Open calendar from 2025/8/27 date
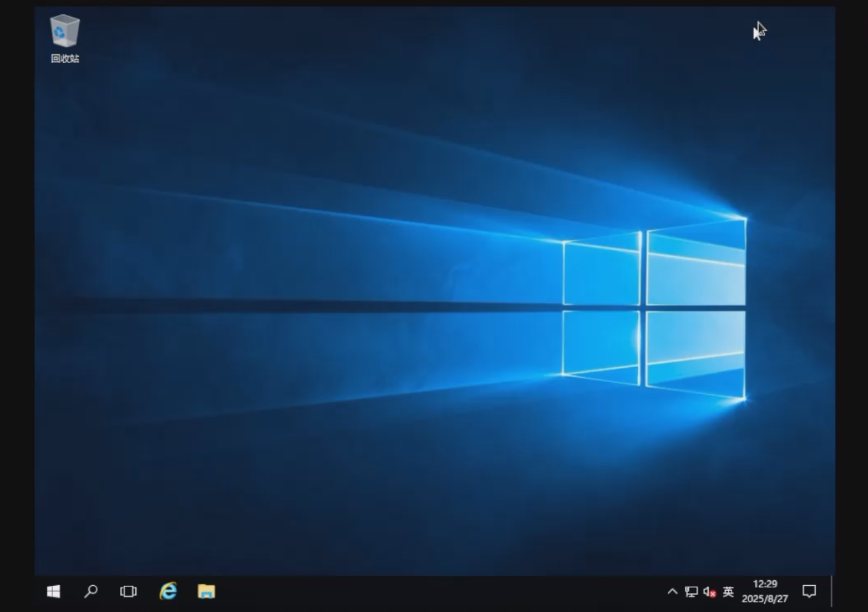The image size is (868, 612). tap(765, 599)
